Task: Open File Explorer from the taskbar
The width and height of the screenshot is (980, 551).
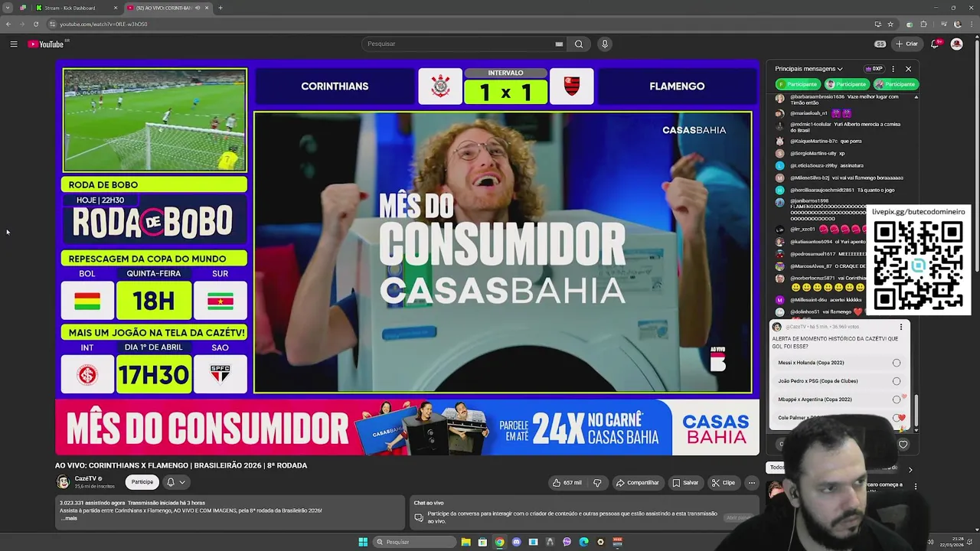Action: 465,542
